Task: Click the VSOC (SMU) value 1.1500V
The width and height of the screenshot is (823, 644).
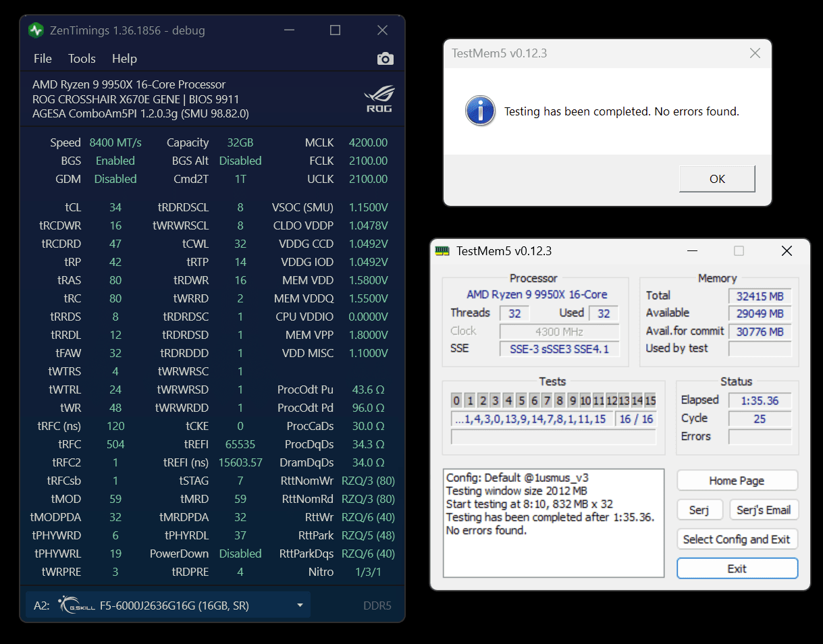Action: coord(369,207)
